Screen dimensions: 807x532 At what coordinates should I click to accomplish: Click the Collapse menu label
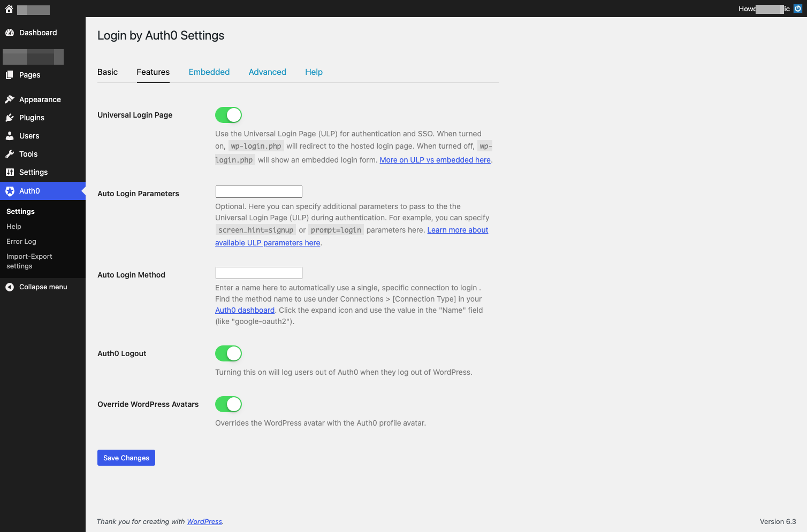click(x=43, y=287)
